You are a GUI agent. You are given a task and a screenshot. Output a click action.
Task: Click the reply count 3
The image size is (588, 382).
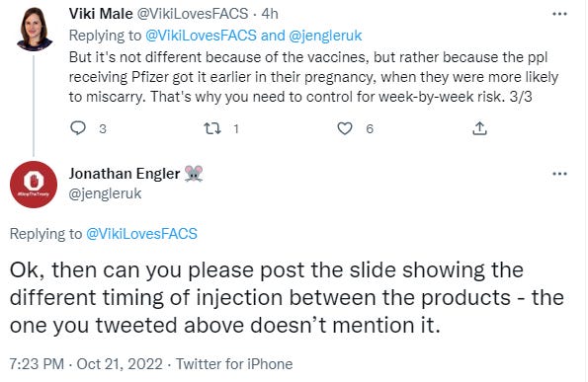coord(103,129)
